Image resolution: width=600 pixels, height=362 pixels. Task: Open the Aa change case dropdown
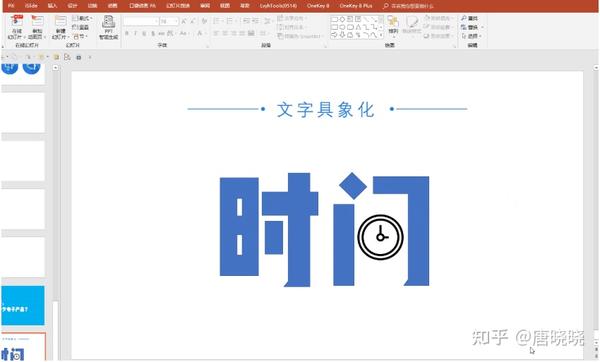184,34
